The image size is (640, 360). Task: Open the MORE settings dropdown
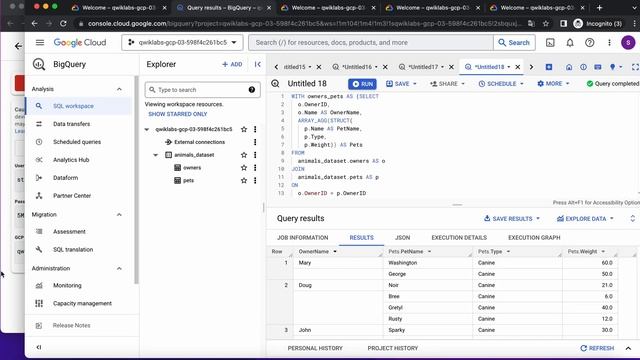pyautogui.click(x=553, y=84)
